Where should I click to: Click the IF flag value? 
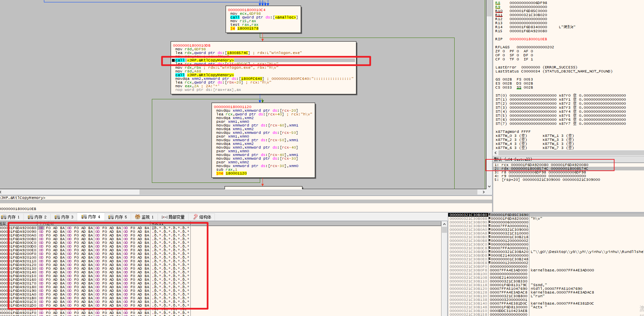[x=532, y=59]
